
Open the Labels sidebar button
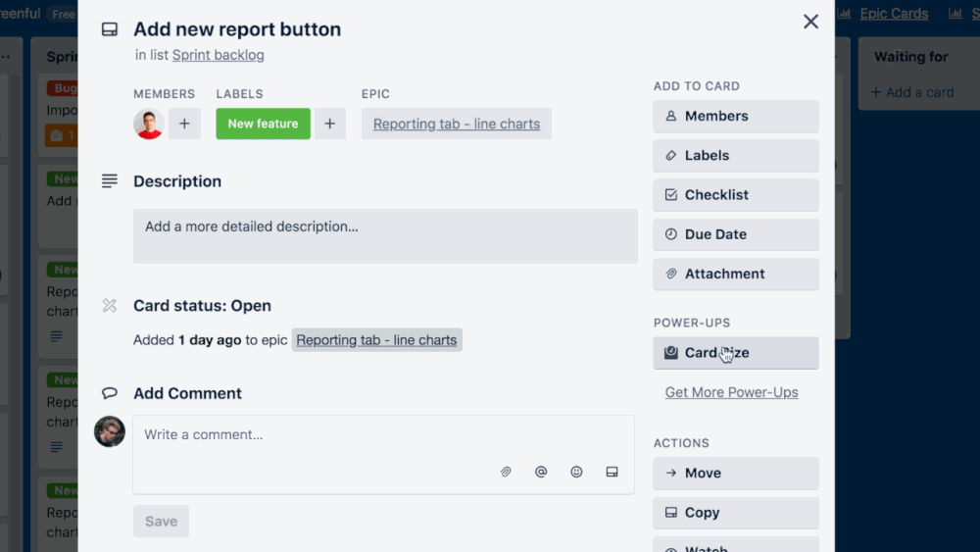pos(736,156)
